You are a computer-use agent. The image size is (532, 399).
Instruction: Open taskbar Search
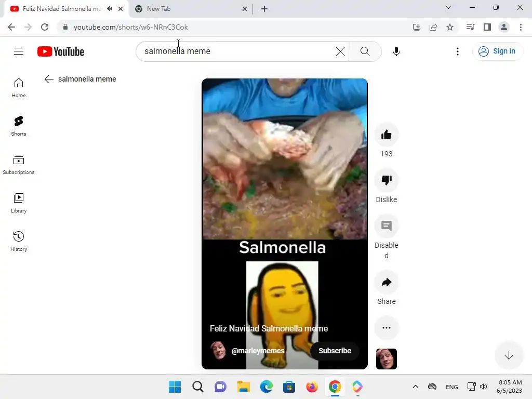[197, 387]
